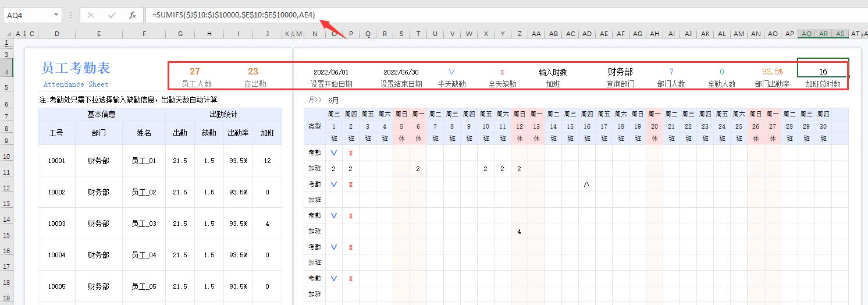868x305 pixels.
Task: Click day 20 date header
Action: click(654, 126)
